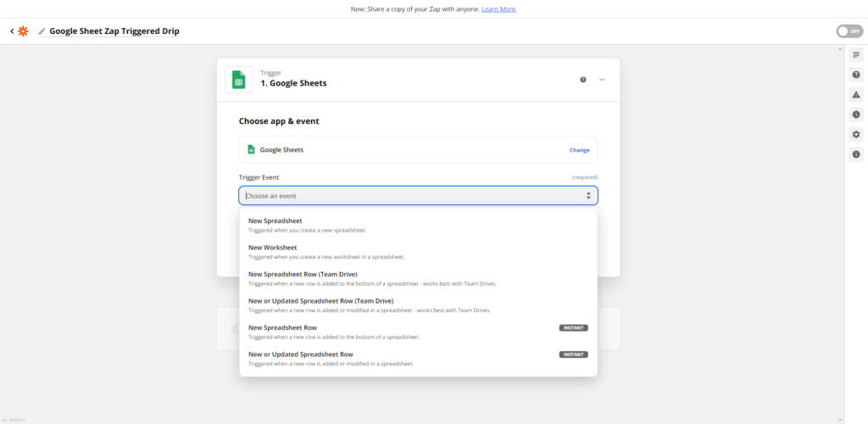
Task: Open Zap history clock icon in sidebar
Action: tap(856, 114)
